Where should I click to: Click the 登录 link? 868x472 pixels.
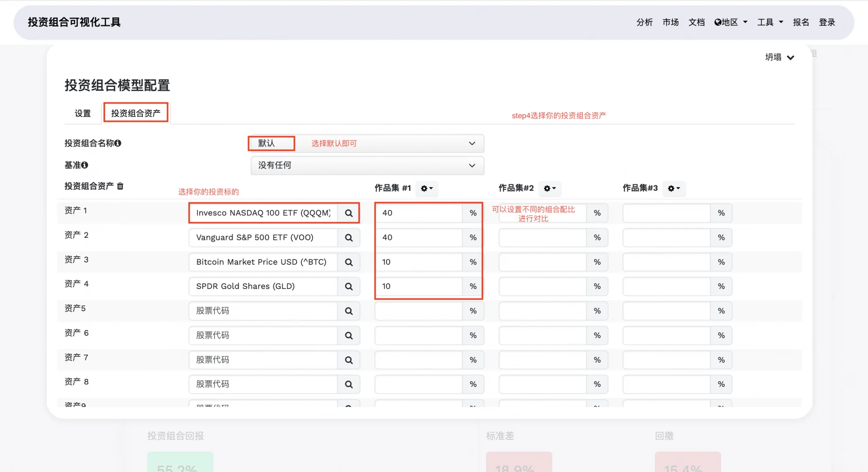(x=827, y=22)
